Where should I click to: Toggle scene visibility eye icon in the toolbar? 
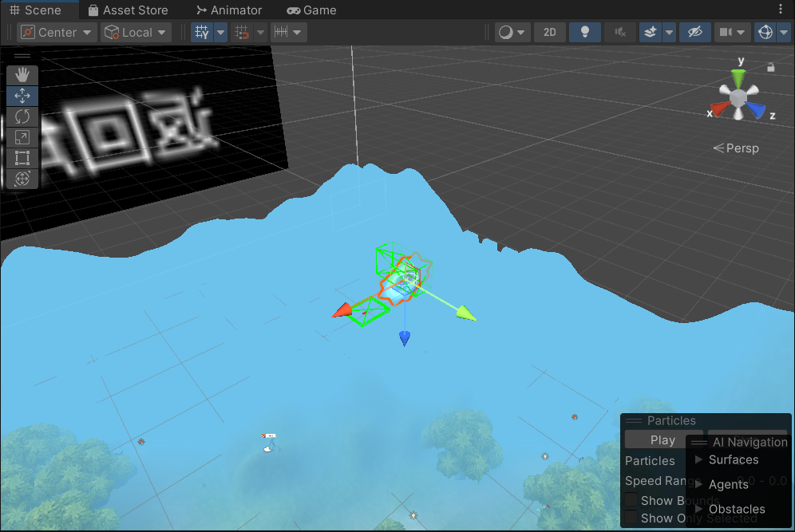coord(695,33)
